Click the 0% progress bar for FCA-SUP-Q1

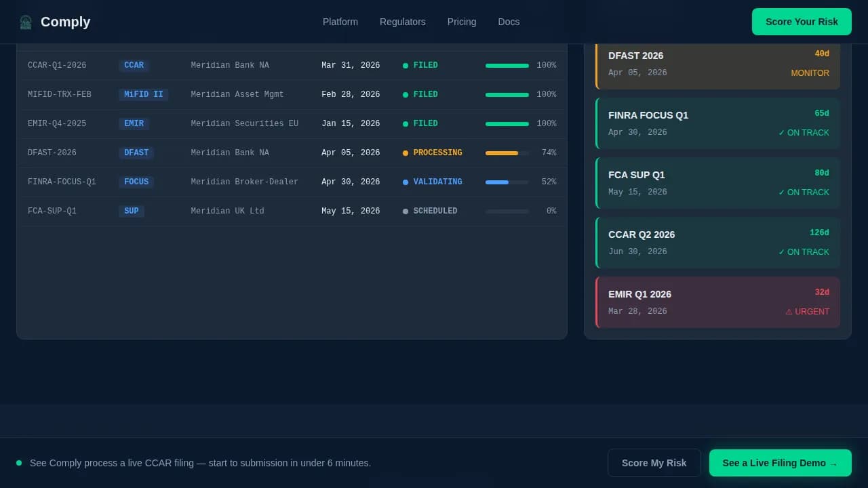pos(507,211)
